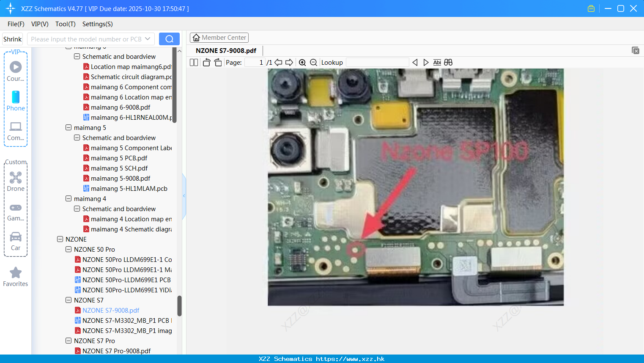
Task: Rotate page clockwise
Action: [218, 63]
